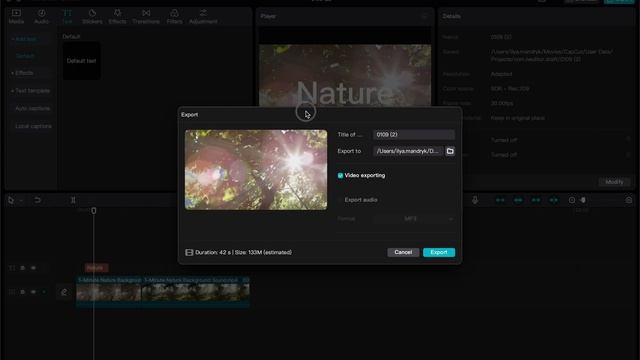This screenshot has width=640, height=360.
Task: Click the Split tool in timeline toolbar
Action: click(73, 200)
